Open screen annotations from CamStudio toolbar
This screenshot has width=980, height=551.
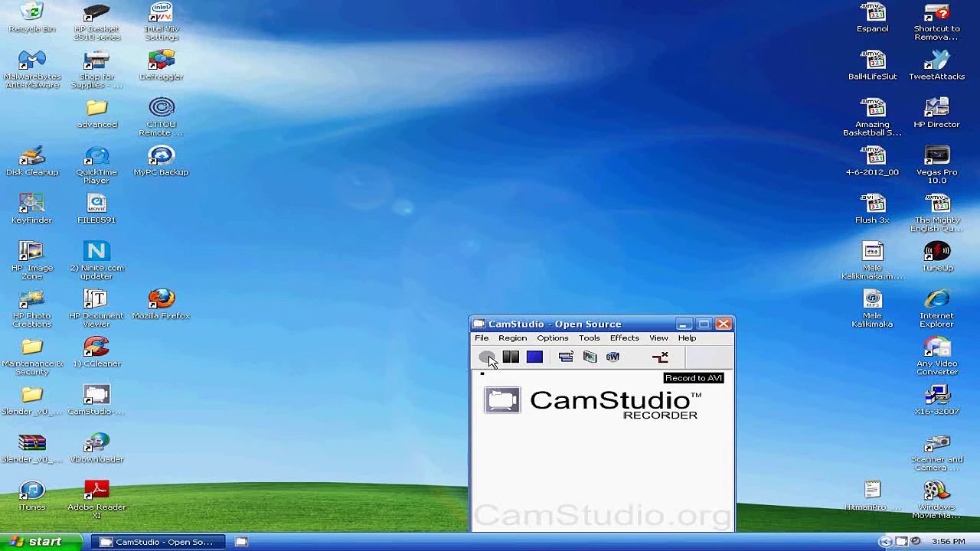590,357
